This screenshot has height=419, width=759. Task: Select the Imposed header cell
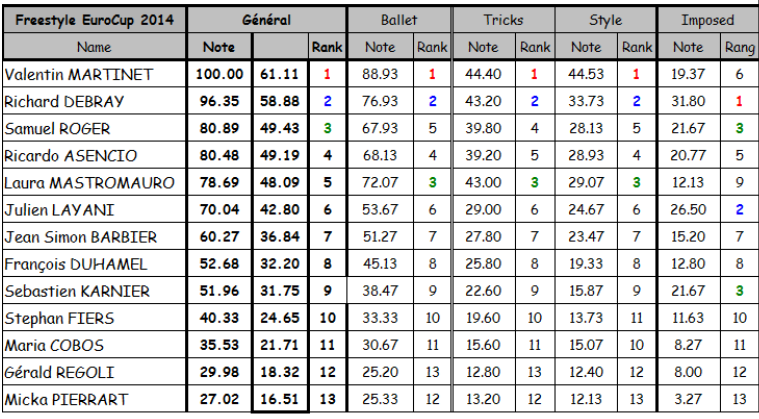pos(707,20)
